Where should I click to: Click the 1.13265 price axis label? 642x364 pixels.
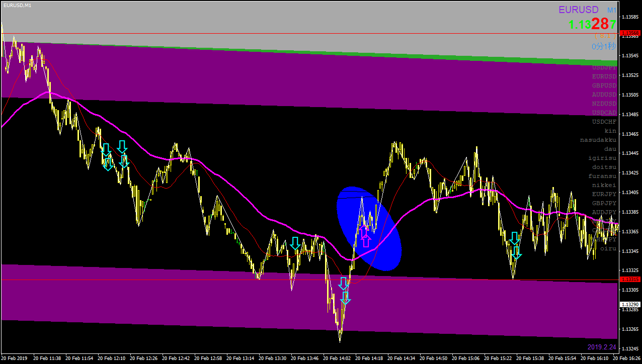pyautogui.click(x=630, y=329)
